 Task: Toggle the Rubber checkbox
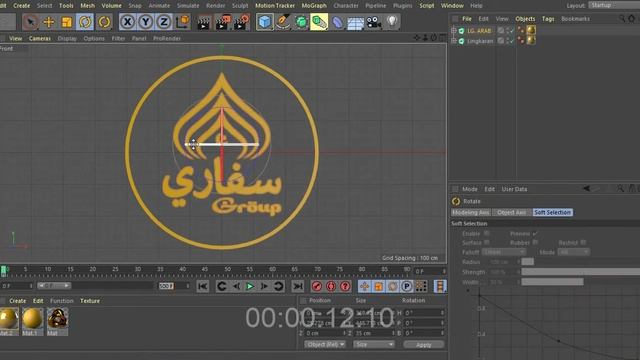pyautogui.click(x=535, y=242)
